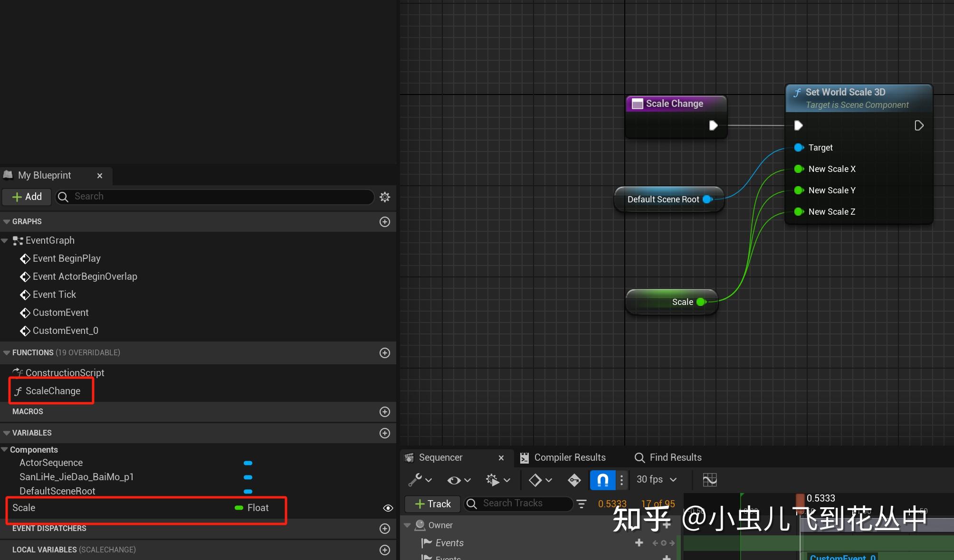Collapse the GRAPHS section
The height and width of the screenshot is (560, 954).
click(5, 221)
